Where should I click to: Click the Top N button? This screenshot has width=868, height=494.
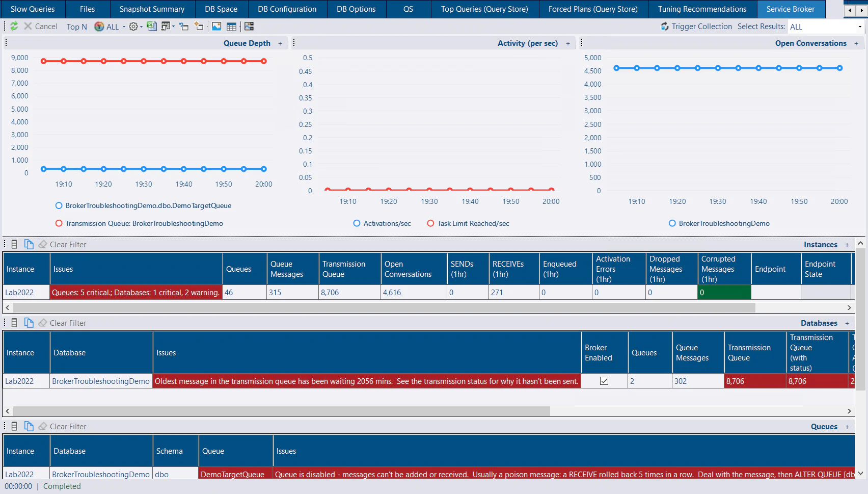point(76,27)
